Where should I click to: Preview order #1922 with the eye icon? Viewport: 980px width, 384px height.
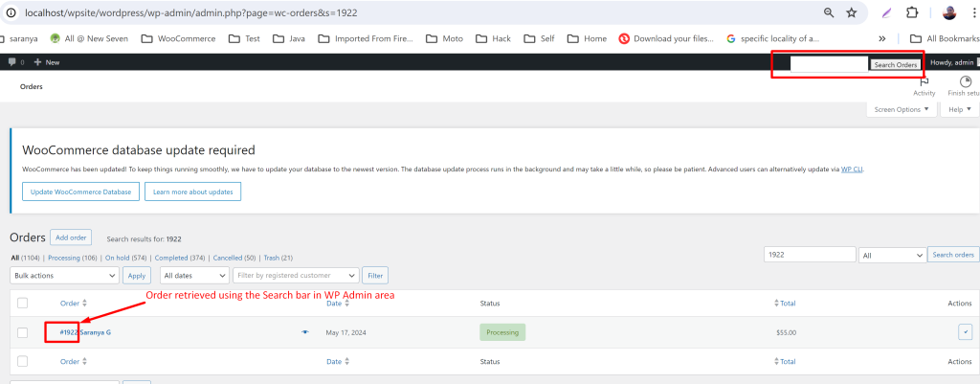coord(305,332)
